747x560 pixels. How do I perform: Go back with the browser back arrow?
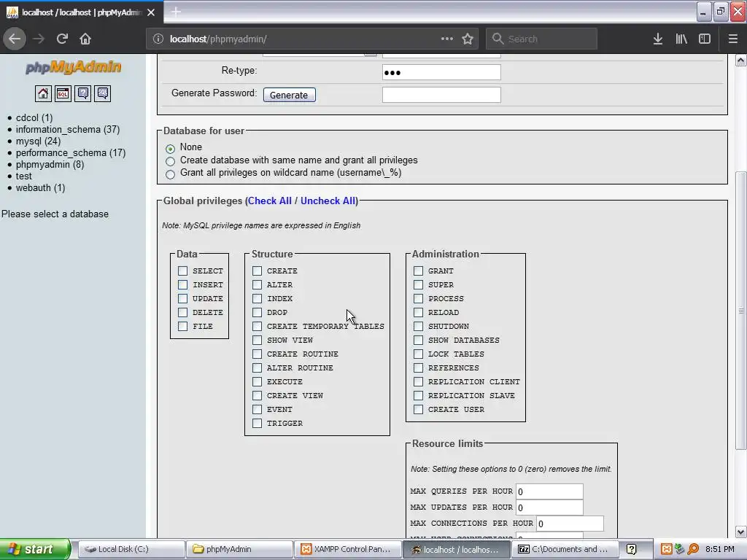pos(15,39)
